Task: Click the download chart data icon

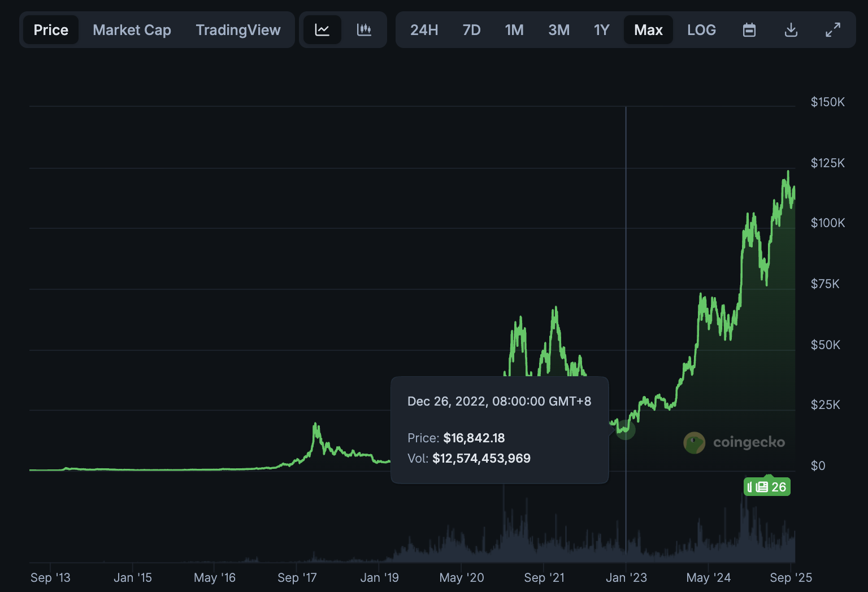Action: pyautogui.click(x=791, y=29)
